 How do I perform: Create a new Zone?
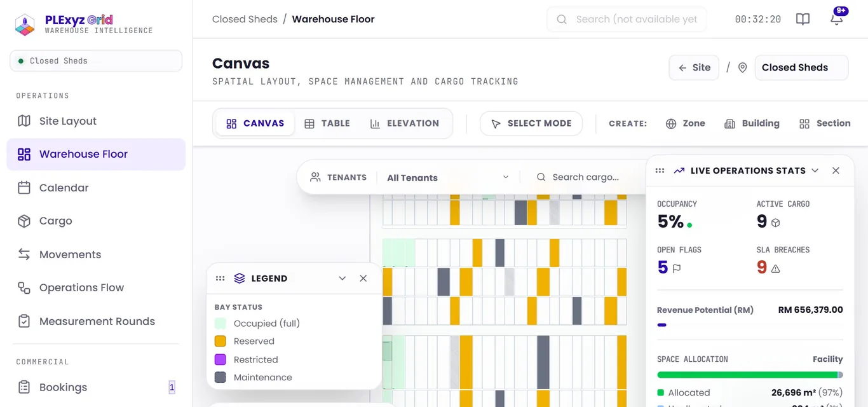[685, 123]
